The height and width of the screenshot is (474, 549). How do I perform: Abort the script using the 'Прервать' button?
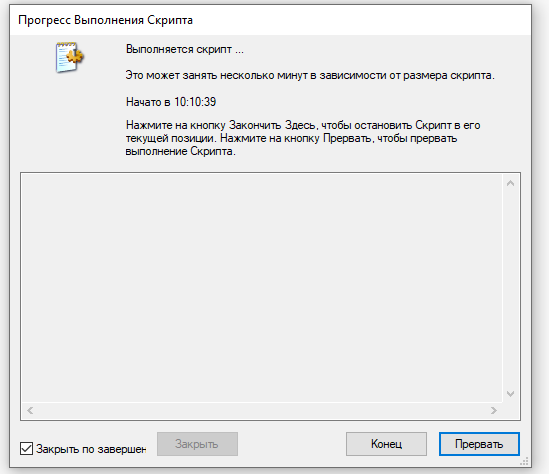pyautogui.click(x=479, y=444)
